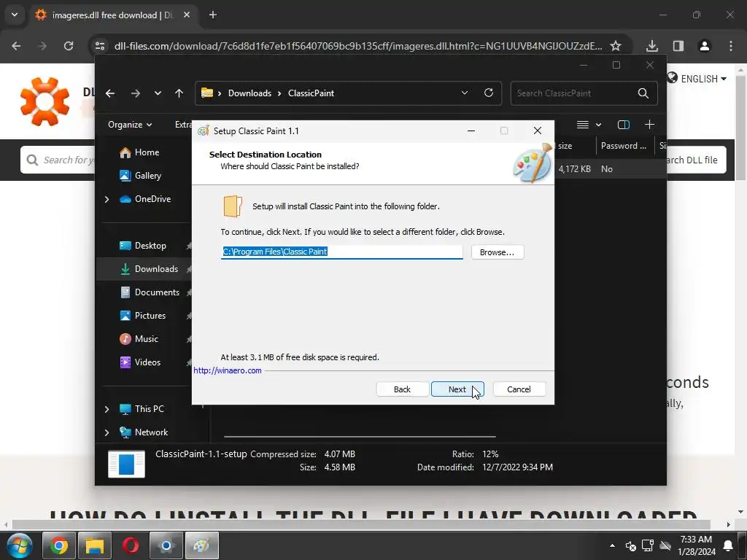Open Documents folder in sidebar
747x560 pixels.
[157, 292]
